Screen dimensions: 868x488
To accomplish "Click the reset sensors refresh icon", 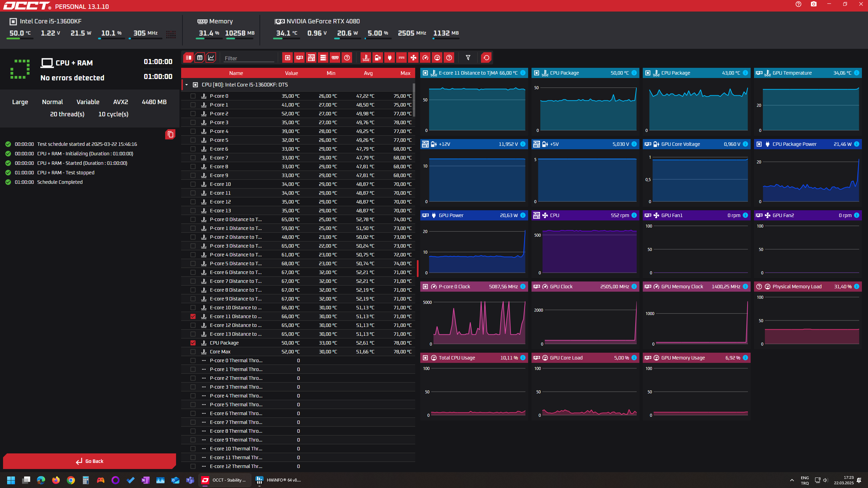I will click(486, 58).
